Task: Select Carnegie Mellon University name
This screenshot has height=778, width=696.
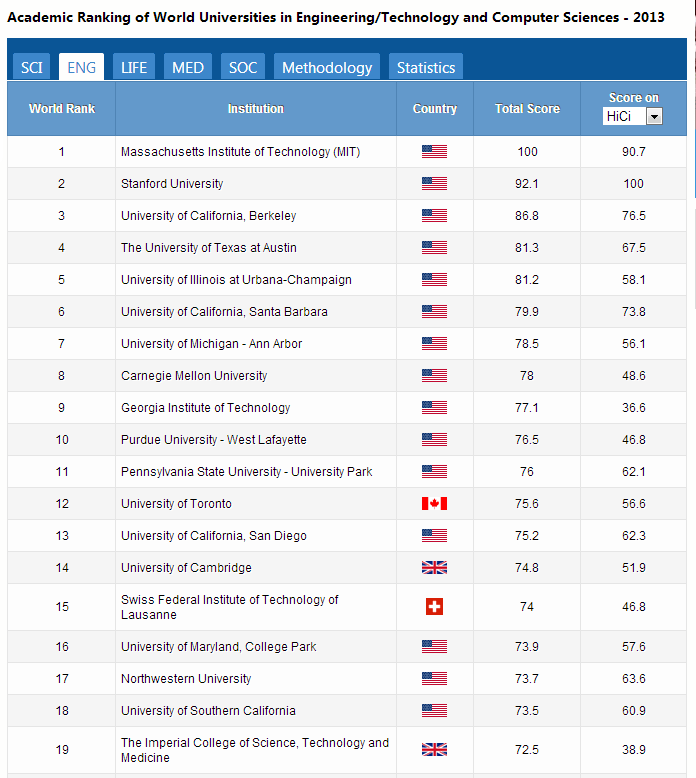Action: coord(194,376)
